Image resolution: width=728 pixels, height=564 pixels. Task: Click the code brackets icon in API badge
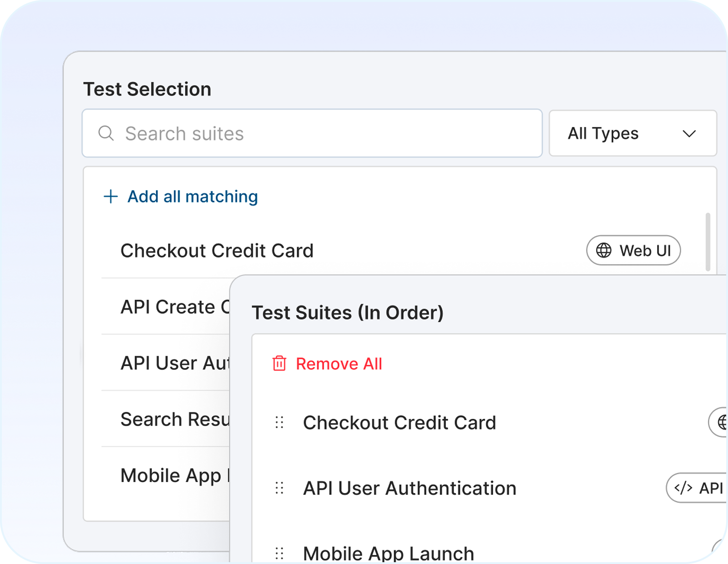pos(683,488)
